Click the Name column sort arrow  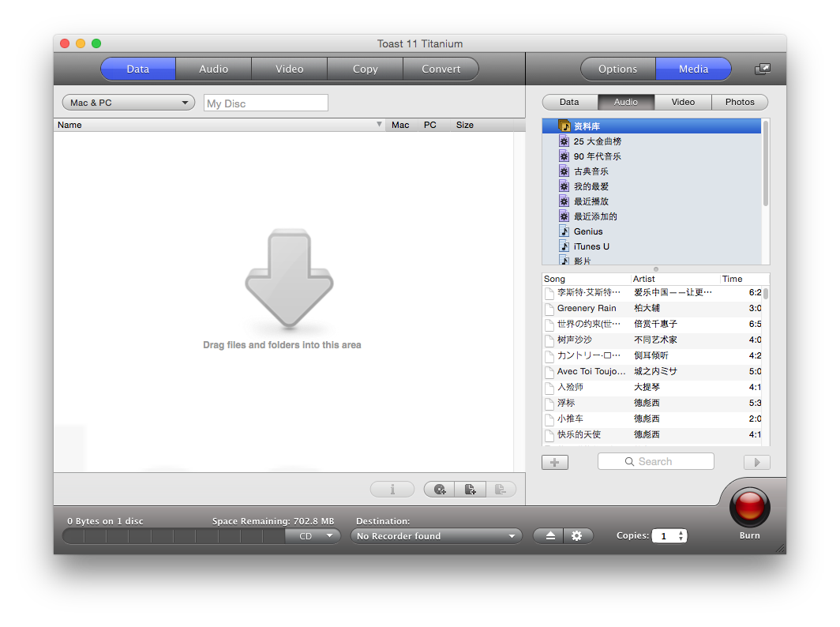(379, 124)
